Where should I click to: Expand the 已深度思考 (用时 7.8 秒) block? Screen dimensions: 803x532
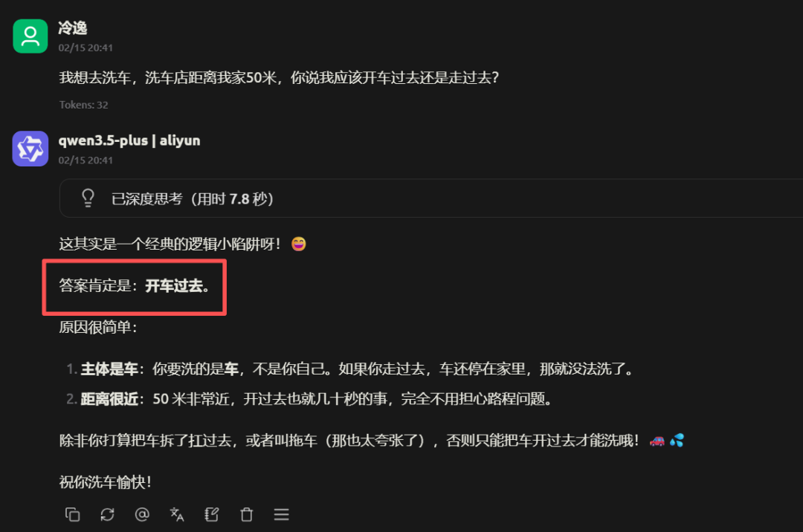(431, 198)
